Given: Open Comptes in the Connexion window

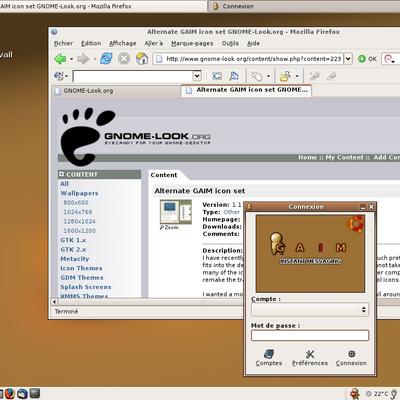Looking at the screenshot, I should coord(269,358).
